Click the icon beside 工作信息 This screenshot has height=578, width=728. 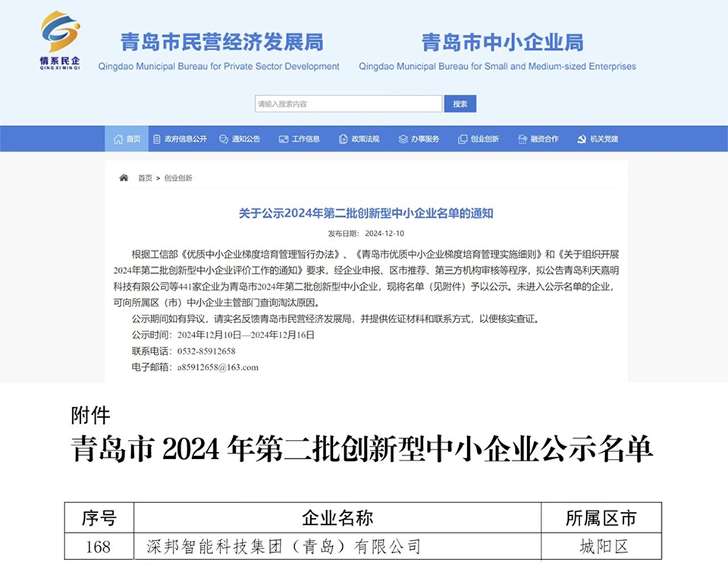(x=284, y=139)
